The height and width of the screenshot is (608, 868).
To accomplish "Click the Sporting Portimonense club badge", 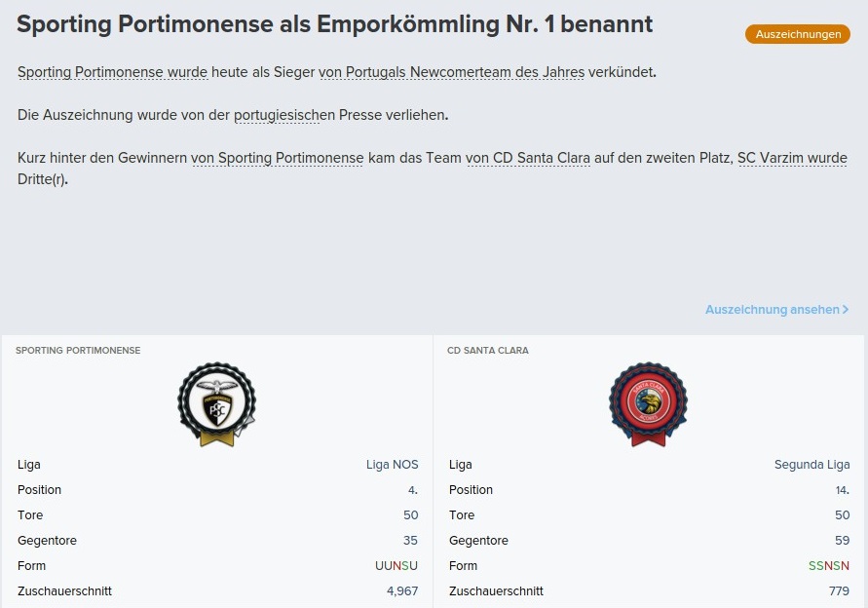I will click(216, 404).
